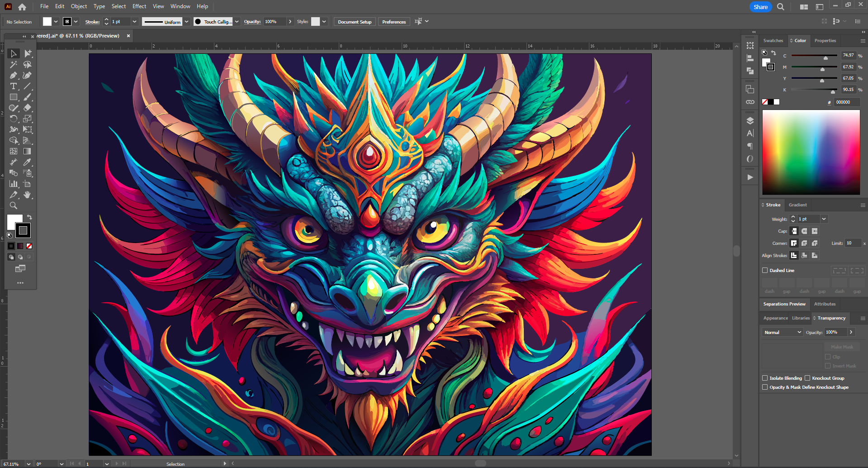Swap fill and stroke in toolbox

pyautogui.click(x=29, y=217)
